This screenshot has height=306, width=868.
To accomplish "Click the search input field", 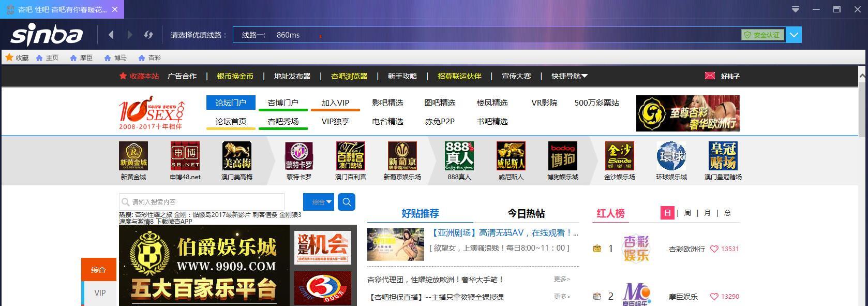I will pos(202,202).
